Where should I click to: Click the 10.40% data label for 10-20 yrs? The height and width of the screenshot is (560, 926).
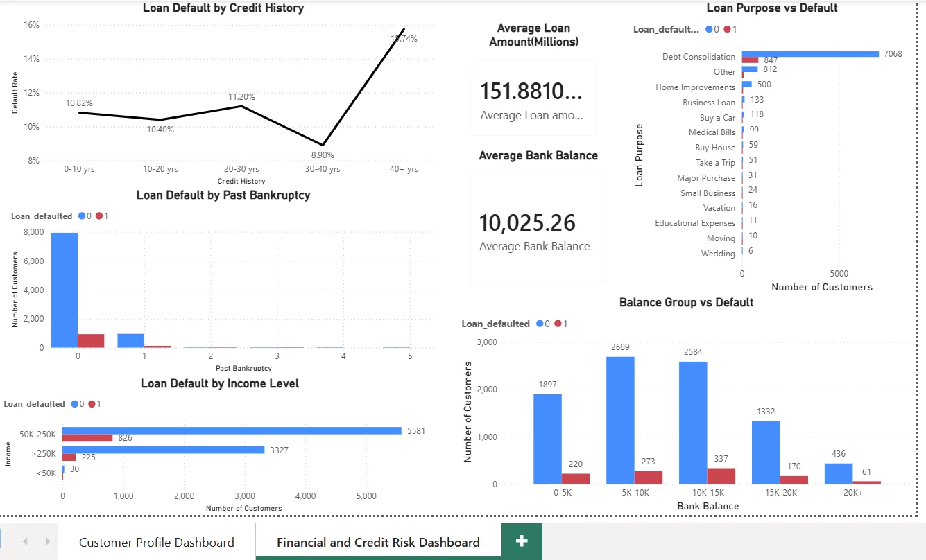click(160, 129)
